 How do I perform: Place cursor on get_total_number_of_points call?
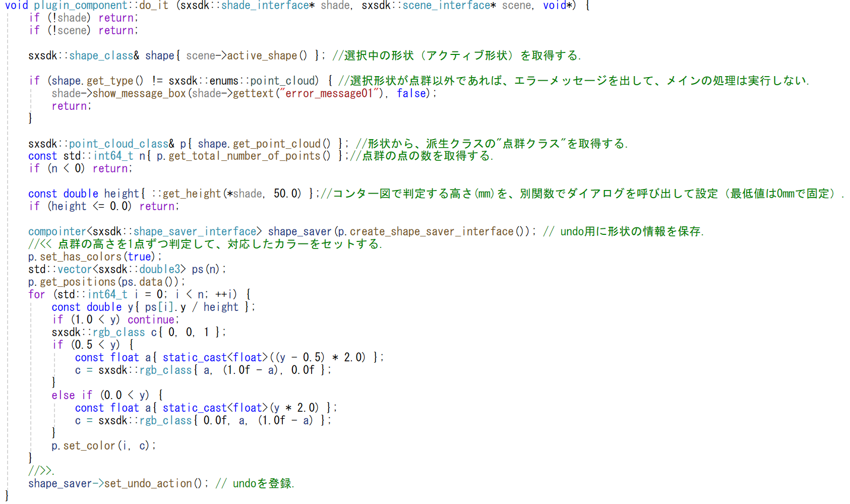[237, 156]
